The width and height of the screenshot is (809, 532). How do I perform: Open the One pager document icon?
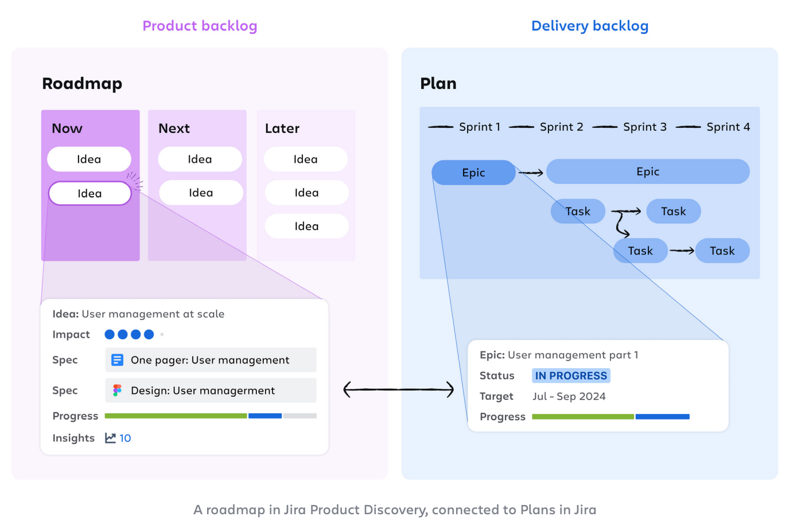117,359
